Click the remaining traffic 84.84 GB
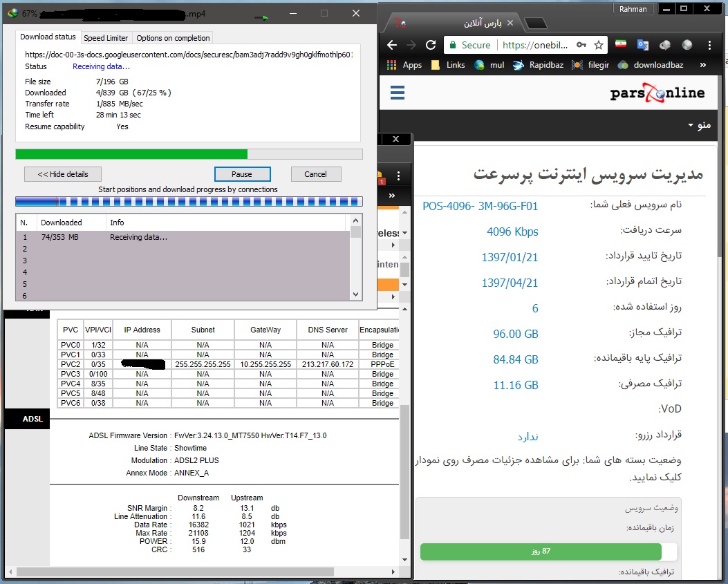Screen dimensions: 728x584 click(x=516, y=359)
